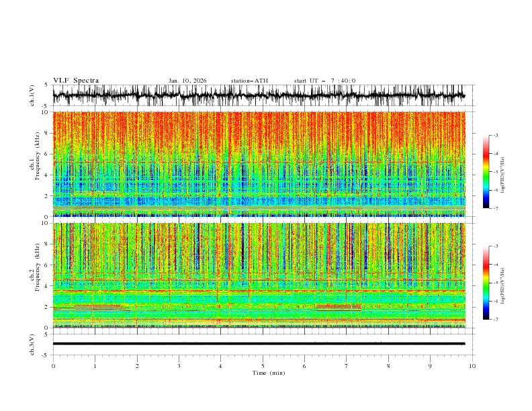This screenshot has height=411, width=532.
Task: Click the ch.1 spectrogram panel
Action: coord(259,164)
